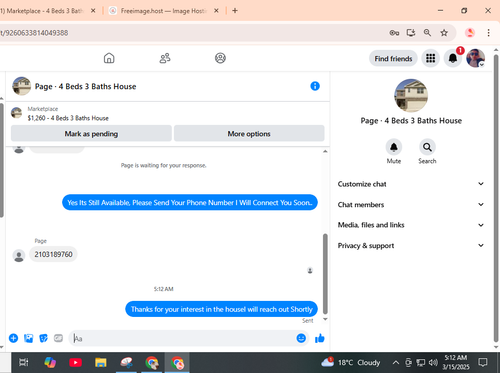Click the 'Thanks for your interest' message
The height and width of the screenshot is (373, 500).
[x=221, y=309]
